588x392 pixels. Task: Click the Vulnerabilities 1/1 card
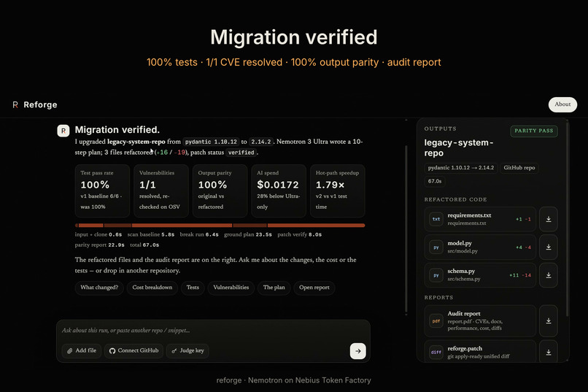(x=161, y=191)
